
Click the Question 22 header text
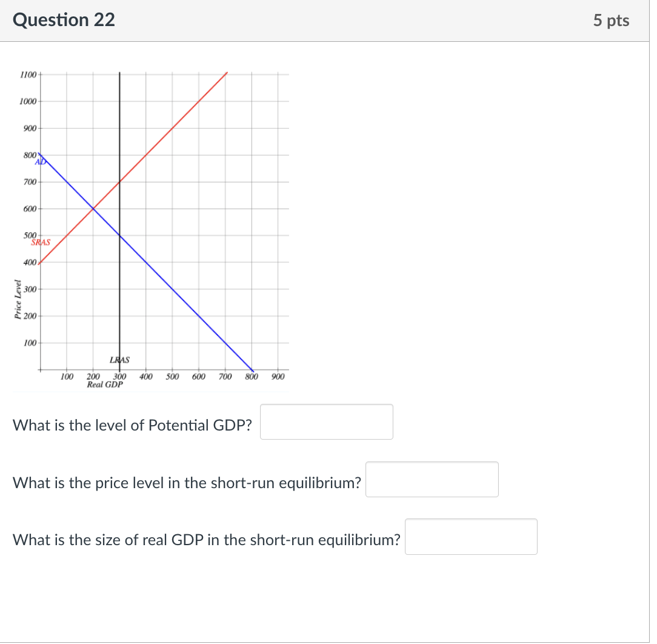click(63, 19)
